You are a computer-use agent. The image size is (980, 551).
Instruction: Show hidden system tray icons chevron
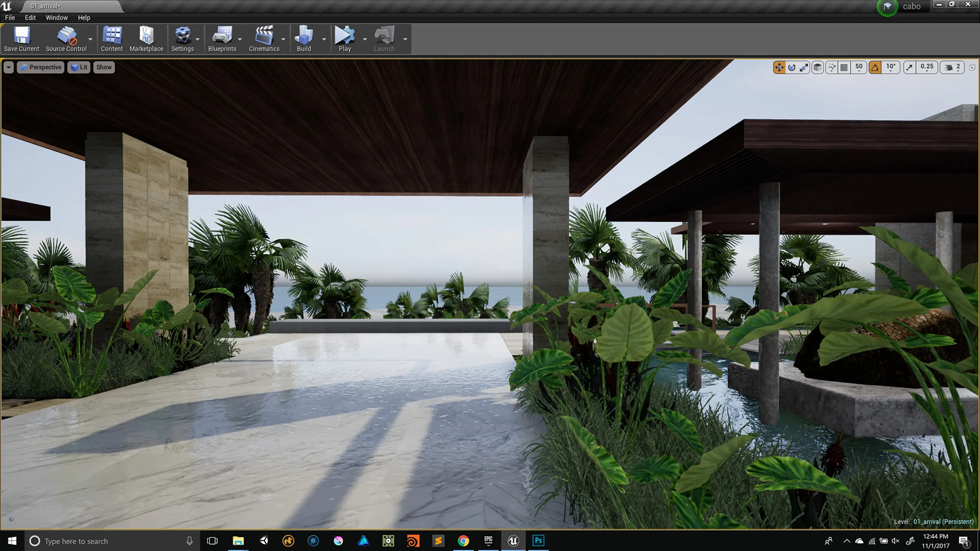847,541
